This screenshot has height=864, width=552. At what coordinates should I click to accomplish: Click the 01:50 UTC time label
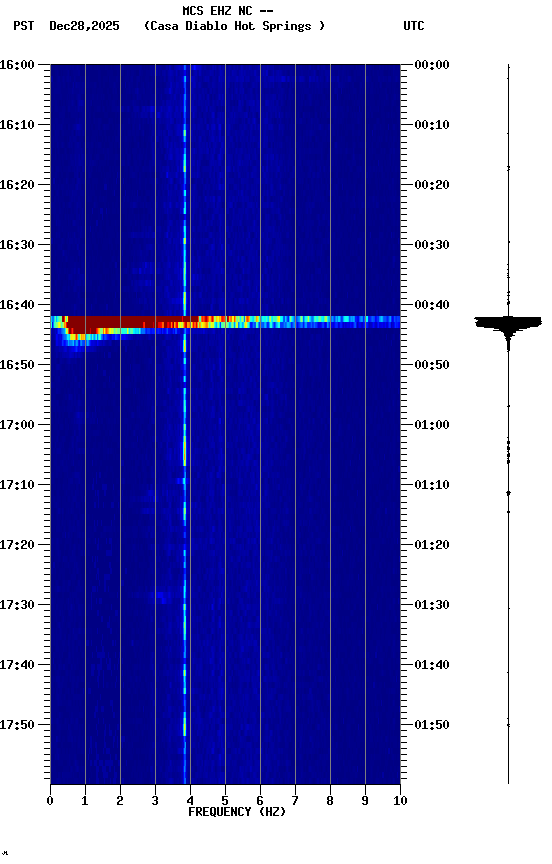pyautogui.click(x=432, y=726)
